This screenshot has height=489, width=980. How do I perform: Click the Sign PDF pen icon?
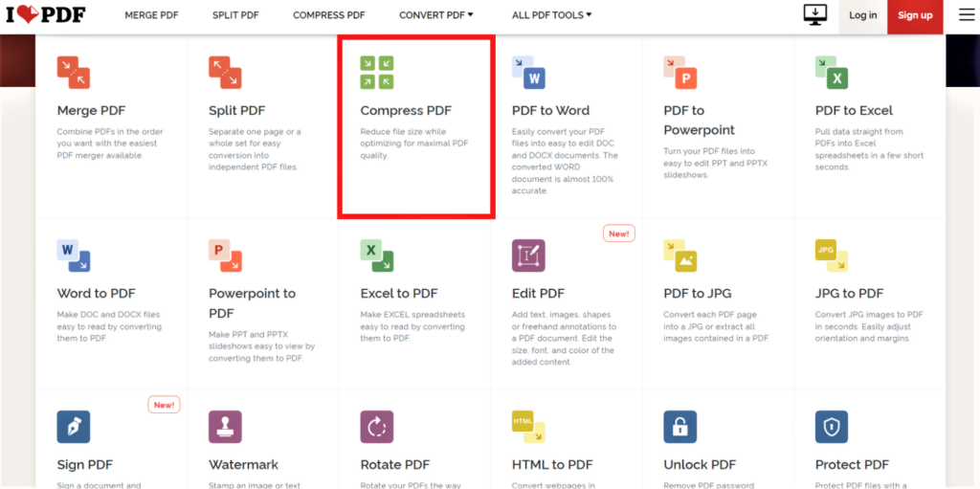point(74,427)
